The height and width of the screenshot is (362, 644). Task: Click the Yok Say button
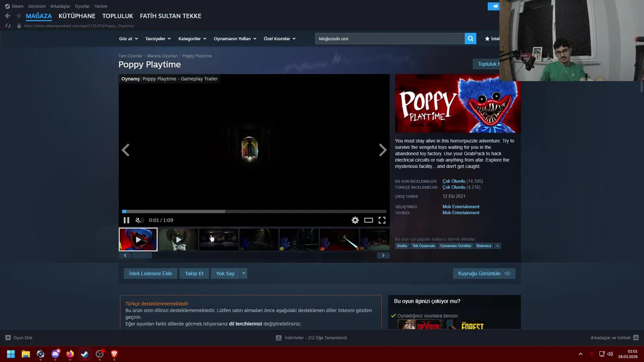(x=225, y=274)
